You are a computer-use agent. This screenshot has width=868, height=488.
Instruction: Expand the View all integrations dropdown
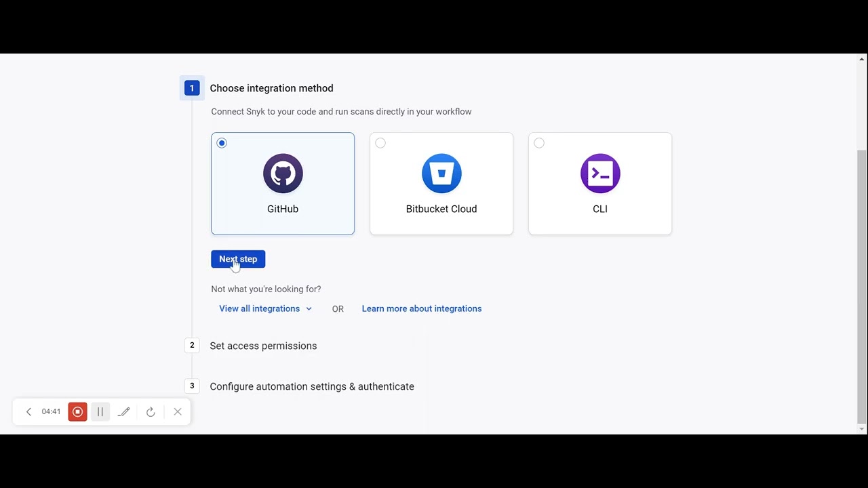pos(265,308)
